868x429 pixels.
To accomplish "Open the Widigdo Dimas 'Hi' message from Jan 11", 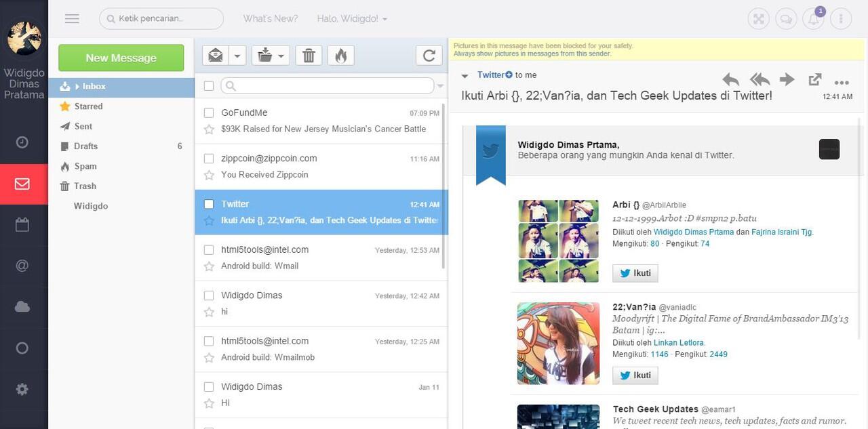I will pyautogui.click(x=321, y=395).
